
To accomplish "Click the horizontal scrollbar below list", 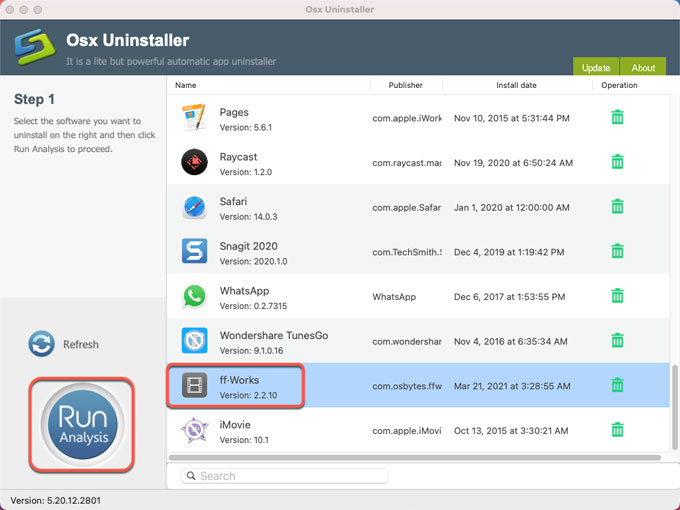I will pos(415,458).
